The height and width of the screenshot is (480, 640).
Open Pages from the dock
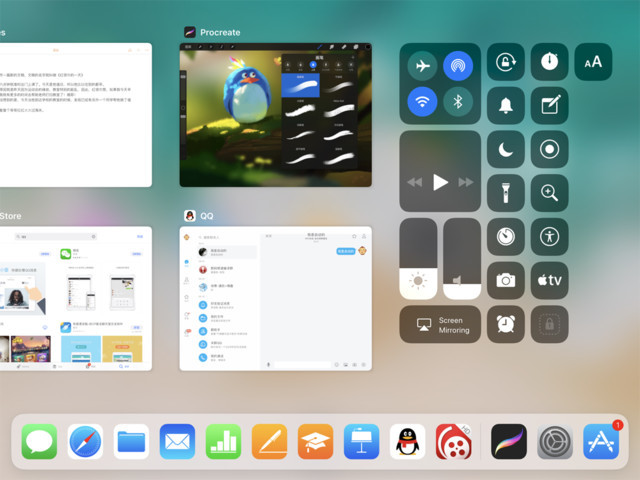tap(269, 442)
